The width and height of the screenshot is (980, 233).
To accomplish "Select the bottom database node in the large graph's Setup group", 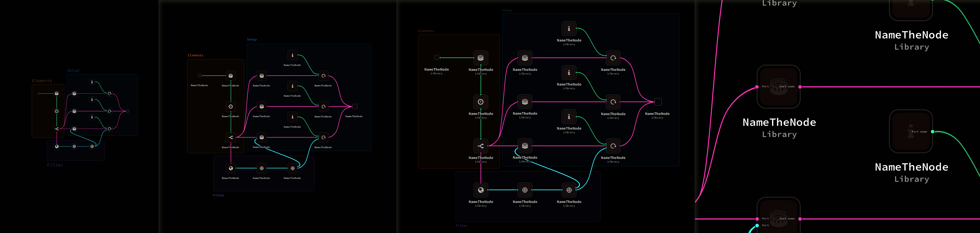I will click(x=525, y=146).
